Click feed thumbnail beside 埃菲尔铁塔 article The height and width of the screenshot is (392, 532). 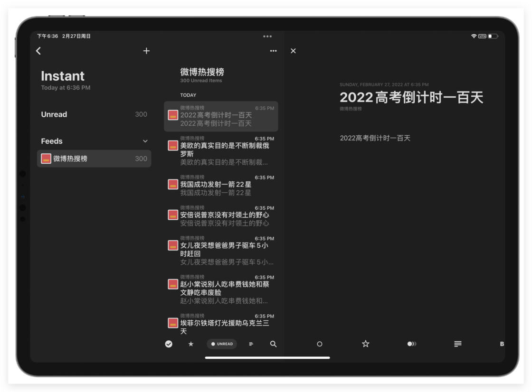[173, 323]
